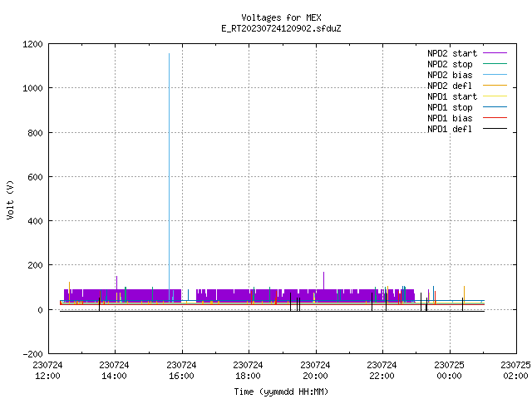Click the black NPD1 defl legend line
This screenshot has height=399, width=532.
tap(495, 129)
